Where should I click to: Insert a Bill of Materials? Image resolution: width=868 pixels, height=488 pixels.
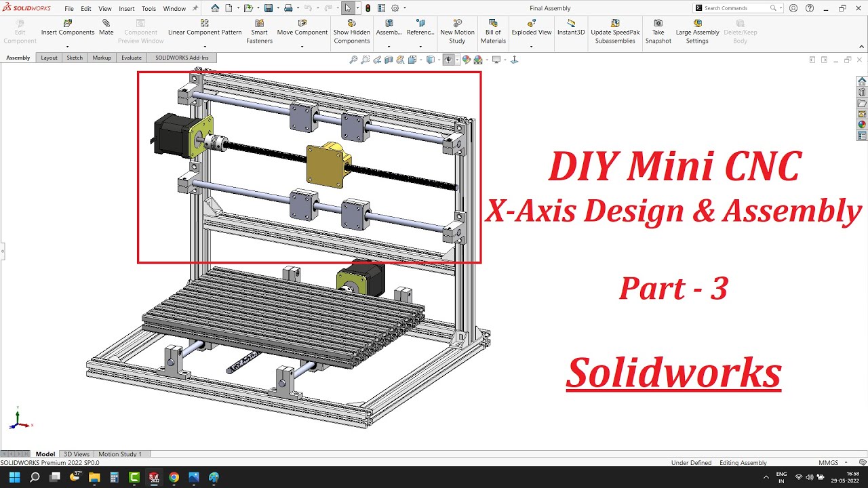493,32
